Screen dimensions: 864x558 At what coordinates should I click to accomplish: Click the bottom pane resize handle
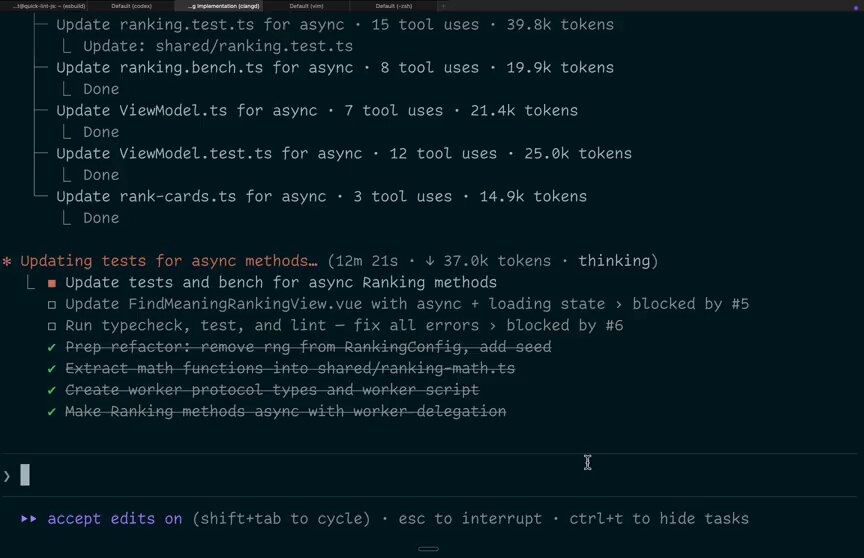click(x=428, y=549)
